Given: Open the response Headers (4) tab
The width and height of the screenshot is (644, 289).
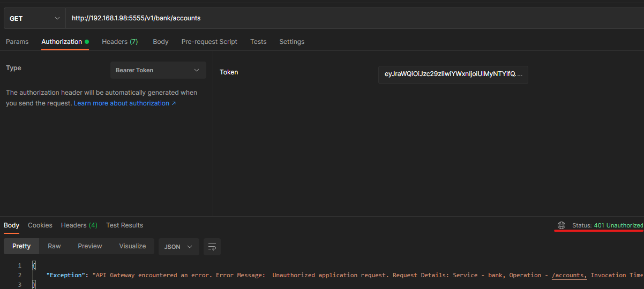Looking at the screenshot, I should [79, 225].
